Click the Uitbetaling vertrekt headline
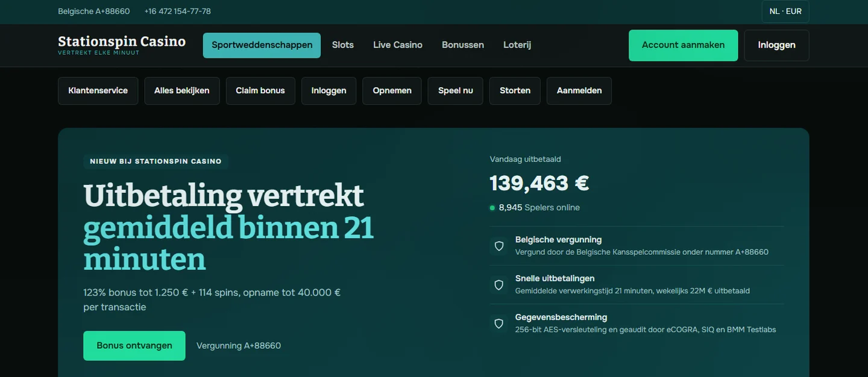This screenshot has width=868, height=377. click(x=228, y=228)
